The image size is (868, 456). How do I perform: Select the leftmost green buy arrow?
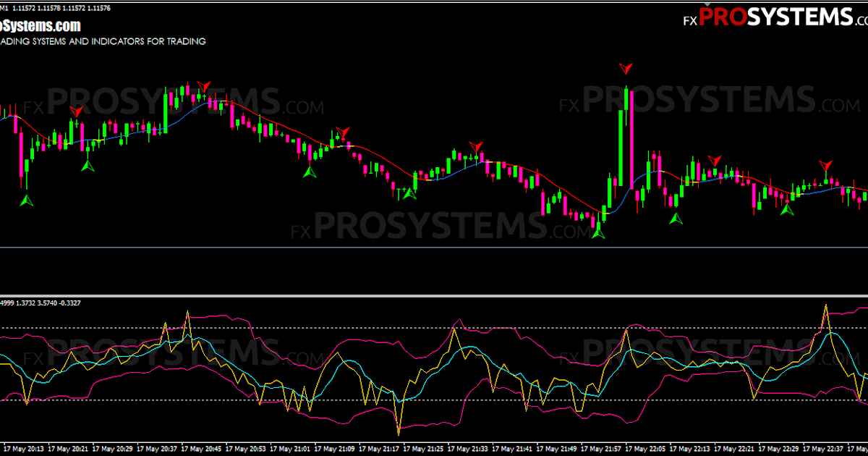tap(27, 200)
